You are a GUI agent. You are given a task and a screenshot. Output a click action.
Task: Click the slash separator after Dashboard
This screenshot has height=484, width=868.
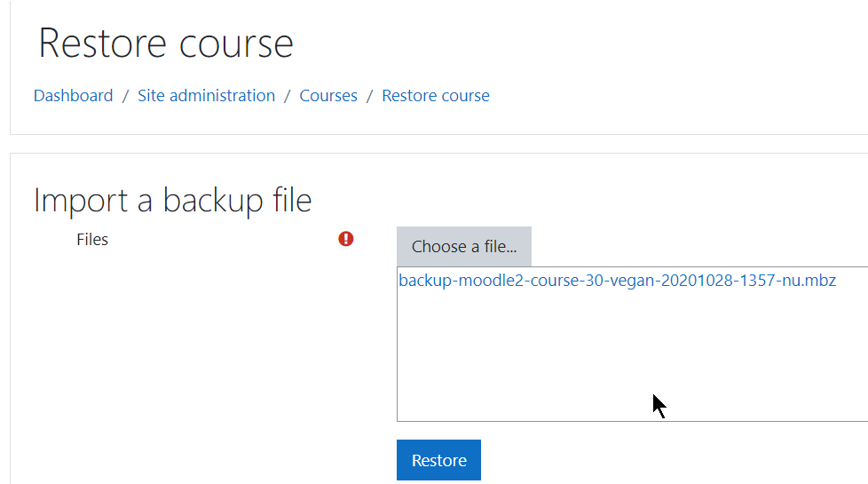coord(126,96)
